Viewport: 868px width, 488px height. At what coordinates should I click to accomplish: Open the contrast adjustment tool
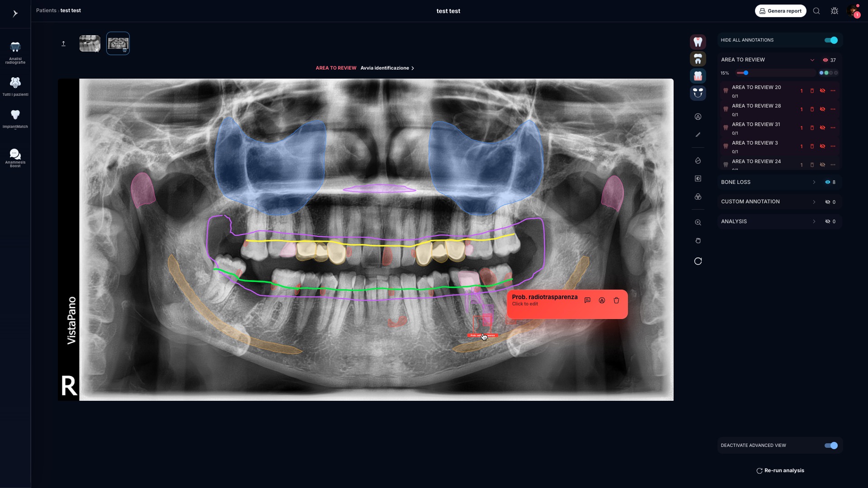point(698,178)
